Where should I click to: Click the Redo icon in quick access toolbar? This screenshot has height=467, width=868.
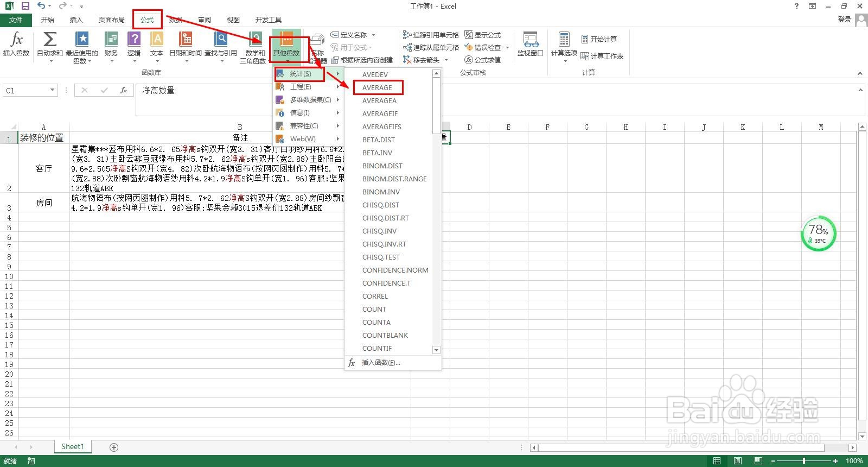(x=62, y=6)
